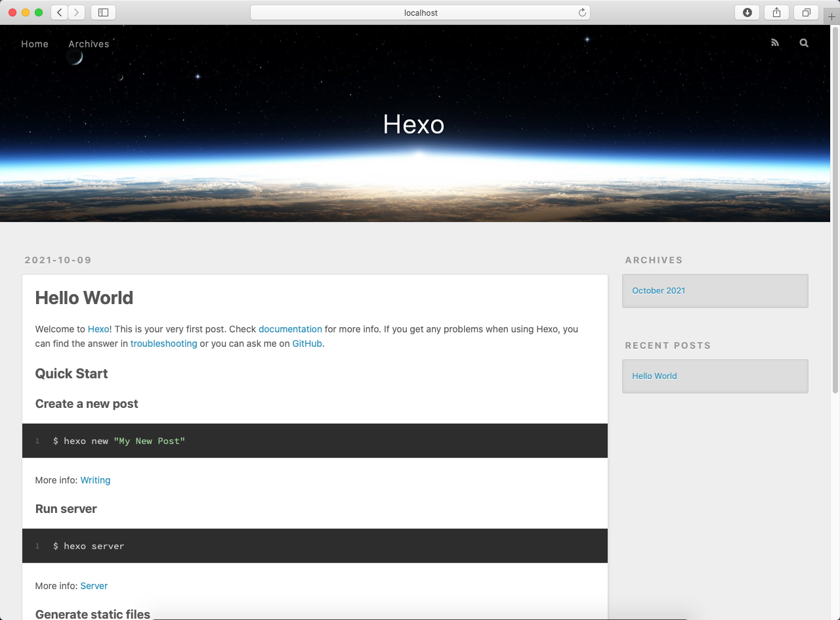Click the Create a new post heading
The width and height of the screenshot is (840, 620).
pyautogui.click(x=87, y=404)
